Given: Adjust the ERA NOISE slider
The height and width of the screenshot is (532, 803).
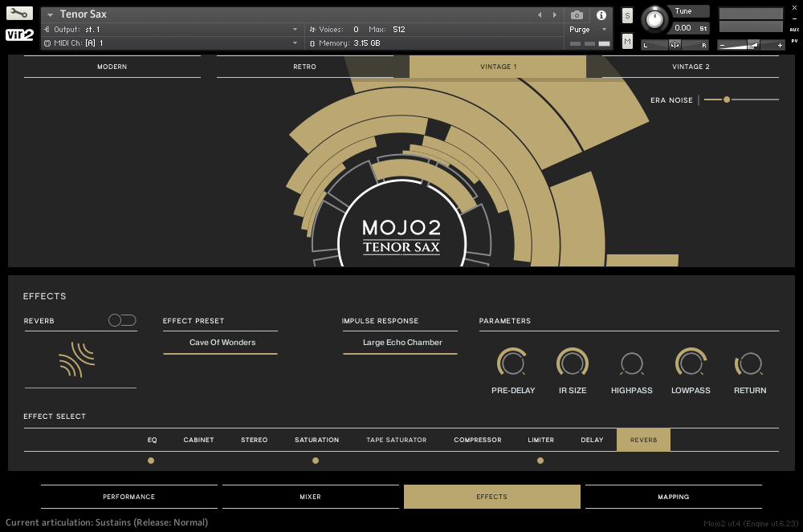Looking at the screenshot, I should 726,100.
